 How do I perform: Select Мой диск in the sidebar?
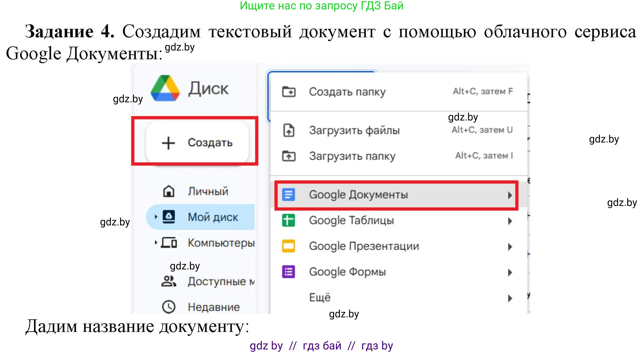click(x=213, y=217)
